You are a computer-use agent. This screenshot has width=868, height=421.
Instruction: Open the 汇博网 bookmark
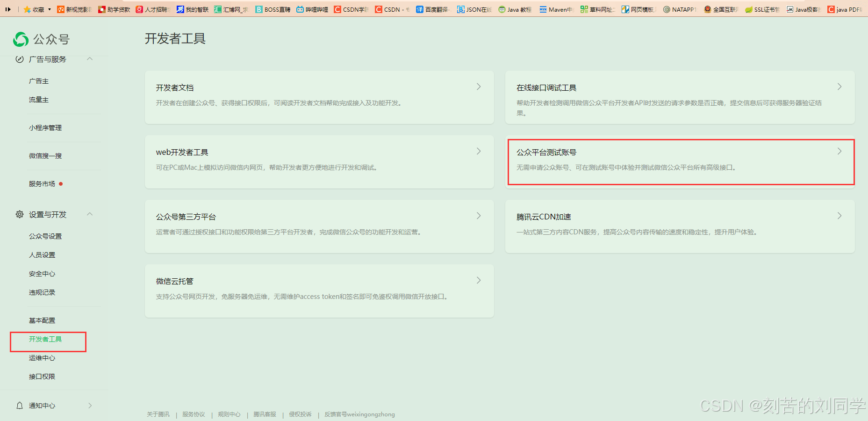[231, 9]
